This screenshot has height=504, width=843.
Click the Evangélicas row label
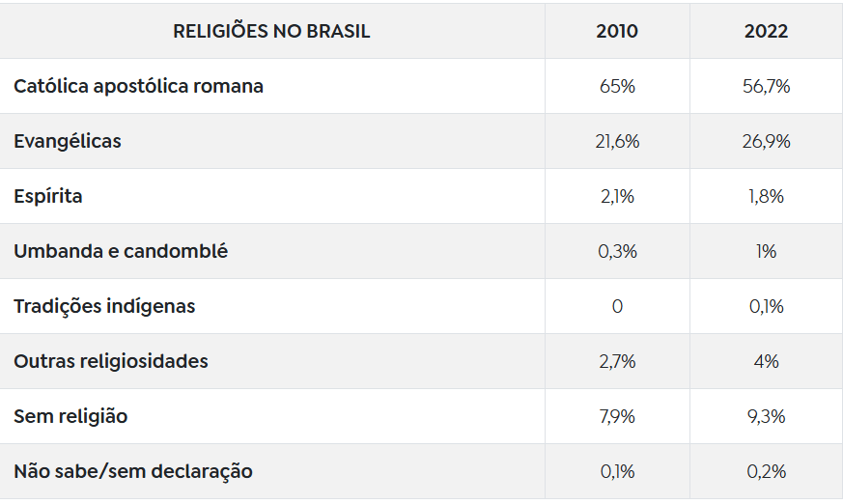(68, 141)
